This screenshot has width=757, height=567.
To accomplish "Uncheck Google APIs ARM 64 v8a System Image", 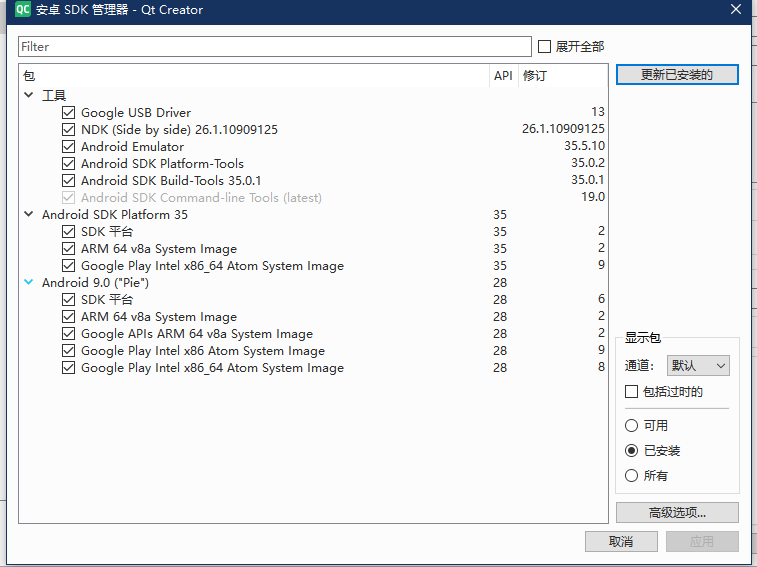I will [69, 333].
